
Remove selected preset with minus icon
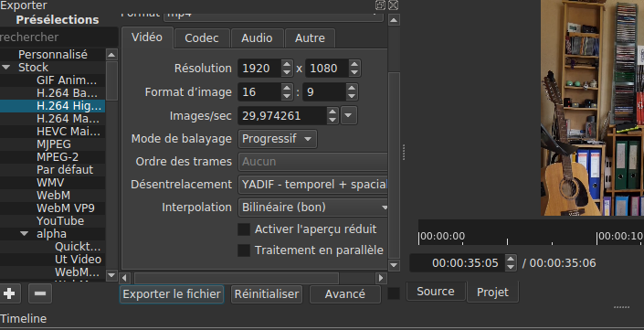[x=40, y=293]
